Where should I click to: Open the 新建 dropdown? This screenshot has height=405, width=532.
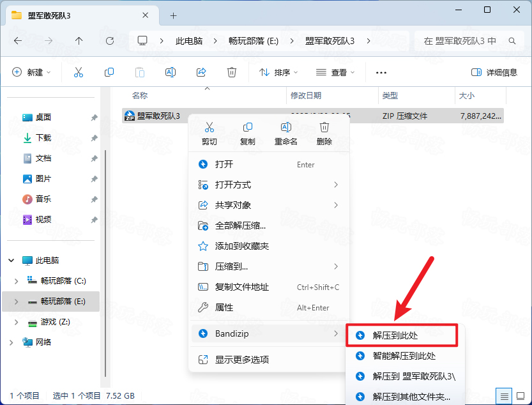[31, 72]
